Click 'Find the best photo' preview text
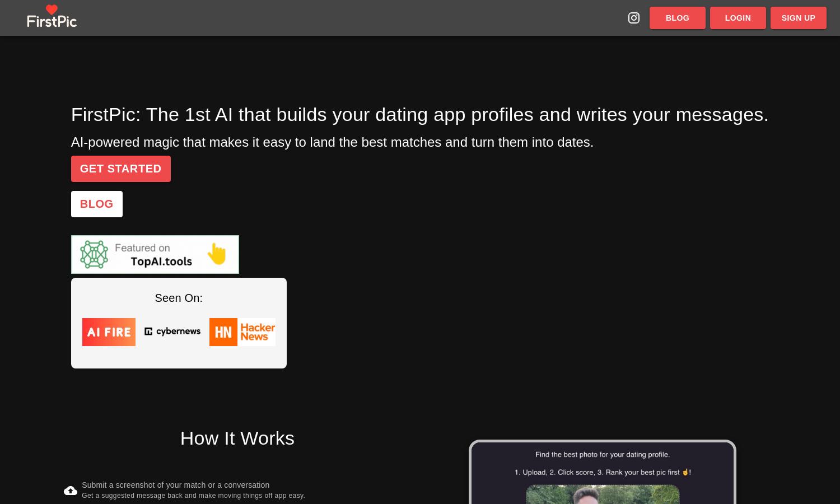 603,455
